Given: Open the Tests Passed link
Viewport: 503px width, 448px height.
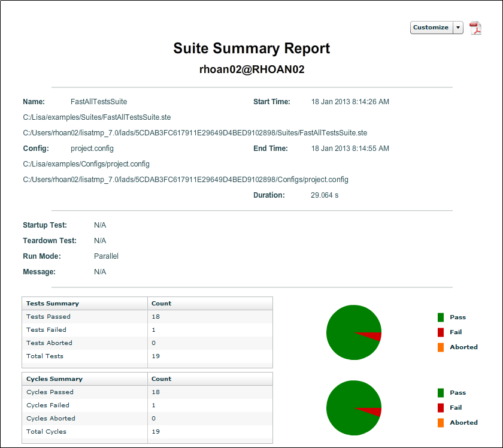Looking at the screenshot, I should pos(48,316).
